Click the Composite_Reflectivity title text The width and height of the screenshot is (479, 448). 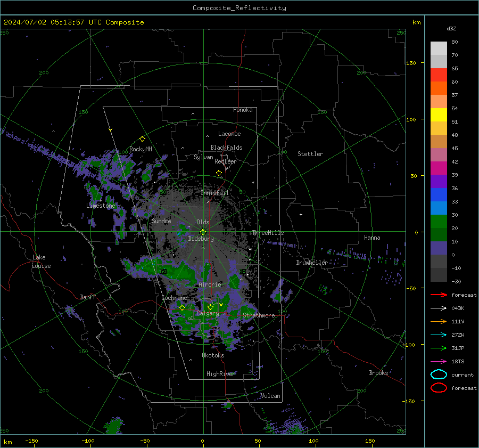[240, 8]
